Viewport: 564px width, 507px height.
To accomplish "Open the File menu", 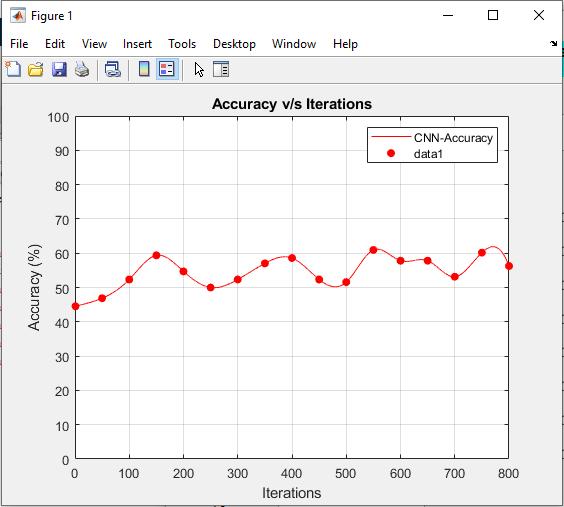I will [19, 44].
